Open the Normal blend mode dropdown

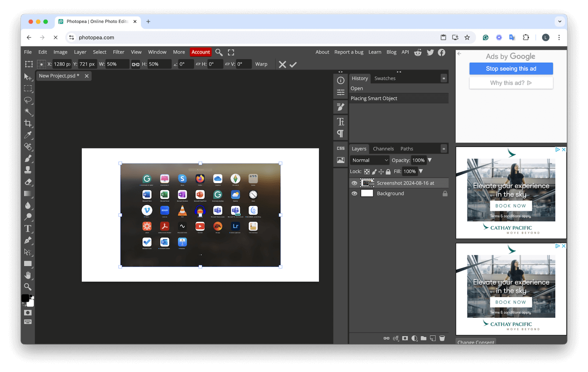click(369, 160)
